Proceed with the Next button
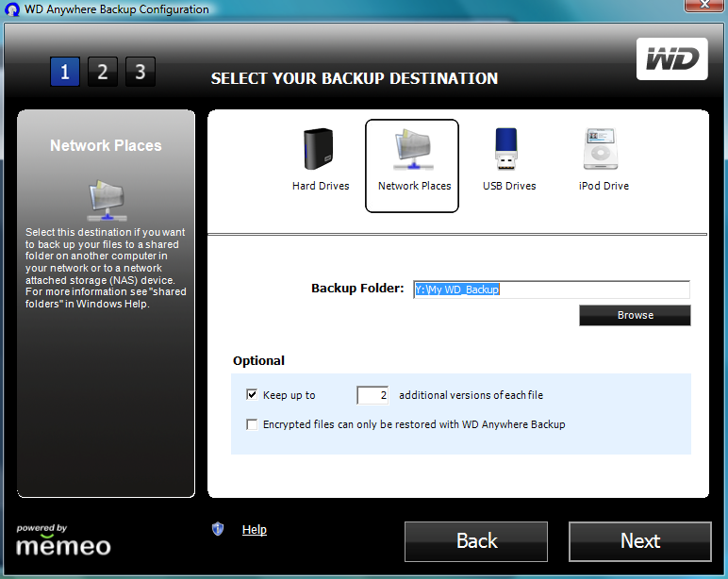The image size is (728, 579). (640, 541)
